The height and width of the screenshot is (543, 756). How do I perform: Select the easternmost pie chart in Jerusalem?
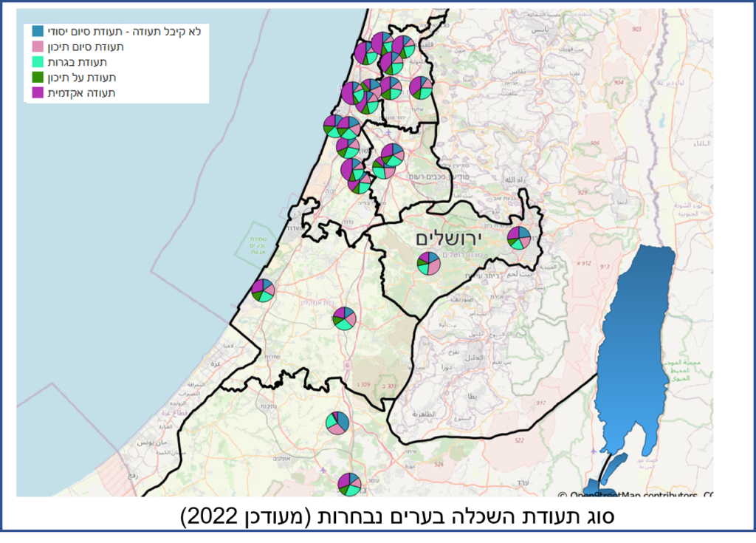[519, 238]
